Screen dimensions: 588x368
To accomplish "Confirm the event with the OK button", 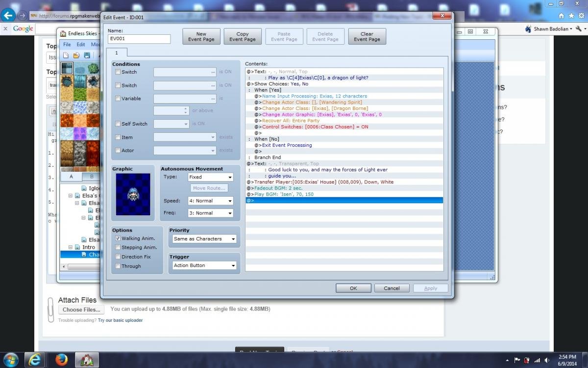I will click(353, 288).
